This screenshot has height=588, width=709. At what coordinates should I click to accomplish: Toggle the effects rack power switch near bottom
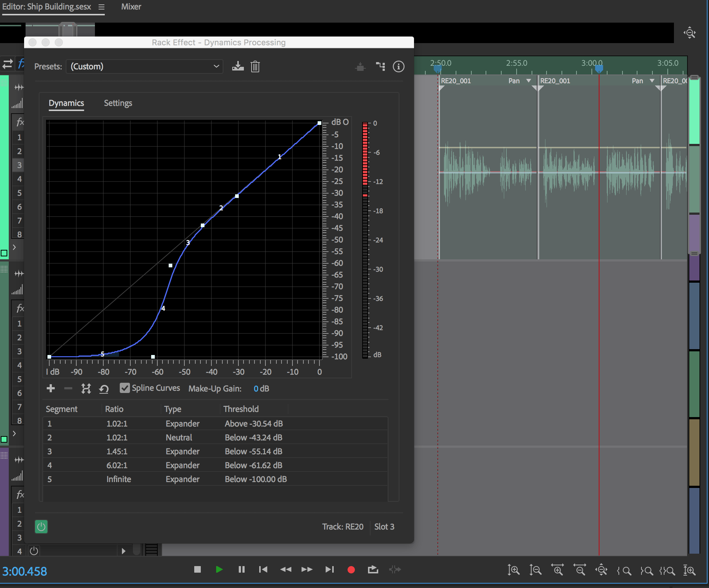[34, 551]
